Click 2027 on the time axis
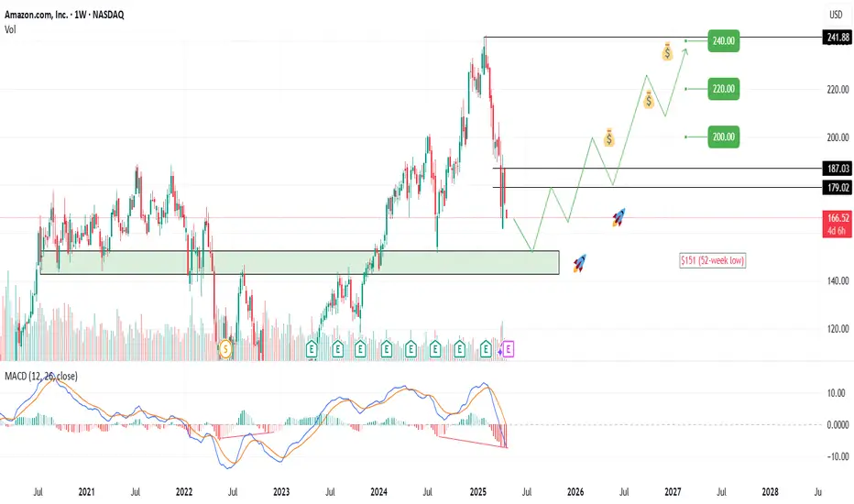This screenshot has height=504, width=854. [673, 492]
